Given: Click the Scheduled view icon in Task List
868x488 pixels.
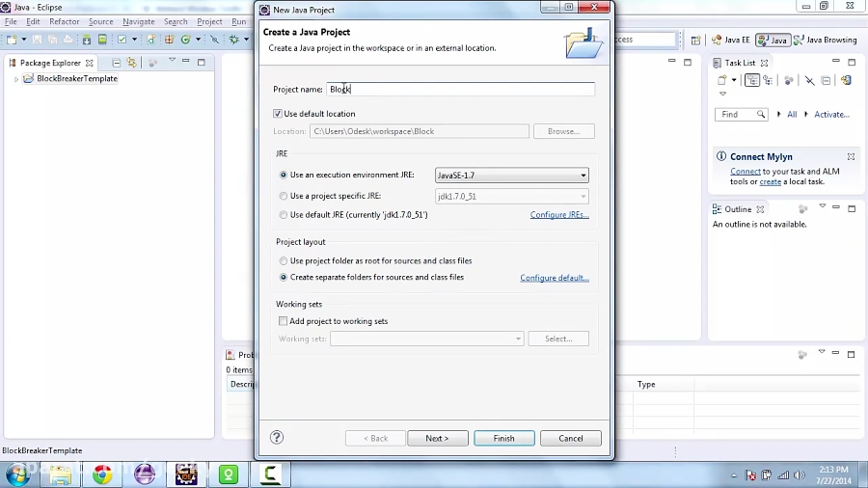Looking at the screenshot, I should click(x=768, y=80).
